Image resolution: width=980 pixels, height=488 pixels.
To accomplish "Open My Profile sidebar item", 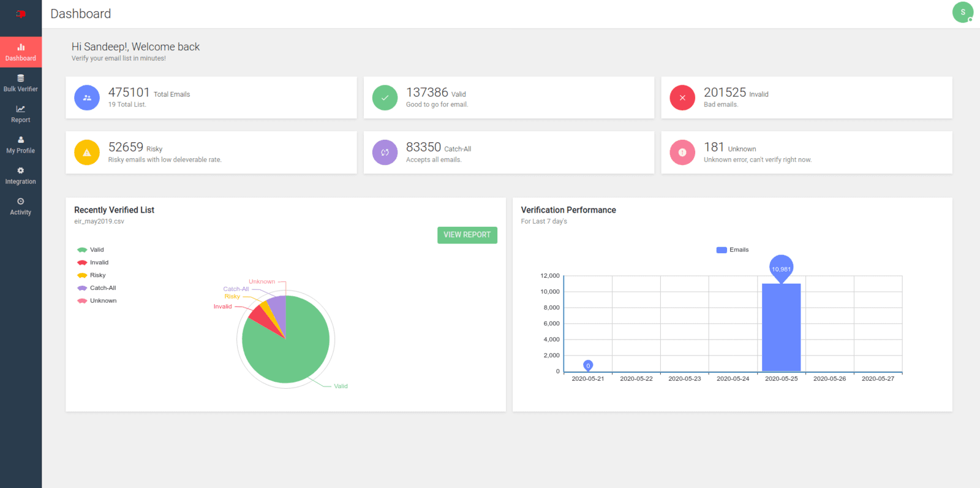I will coord(21,145).
